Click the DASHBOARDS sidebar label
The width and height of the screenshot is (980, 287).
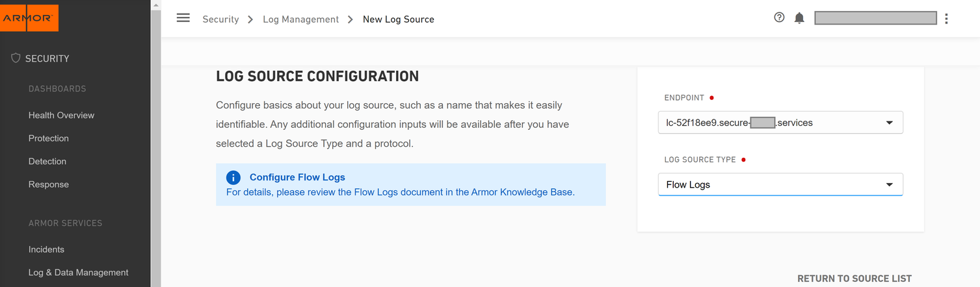coord(57,89)
